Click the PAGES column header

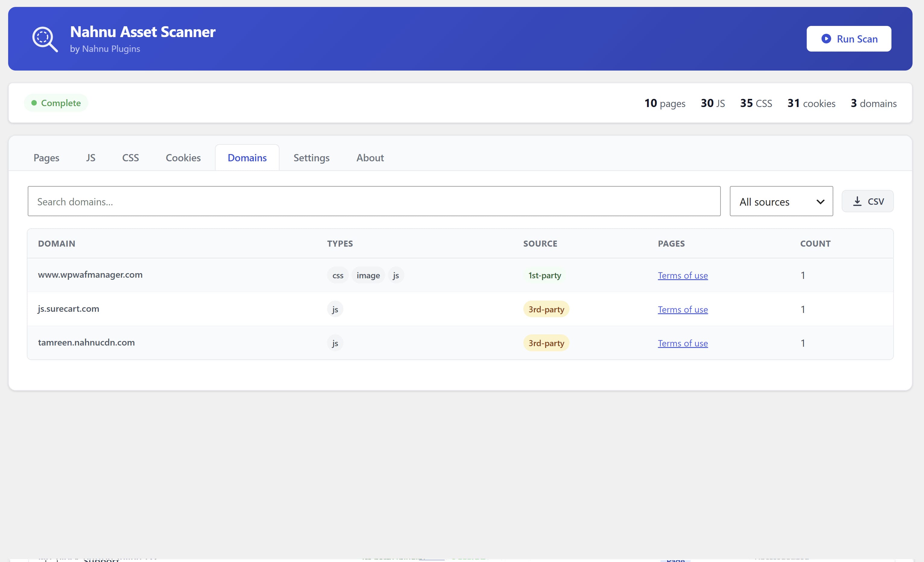671,244
